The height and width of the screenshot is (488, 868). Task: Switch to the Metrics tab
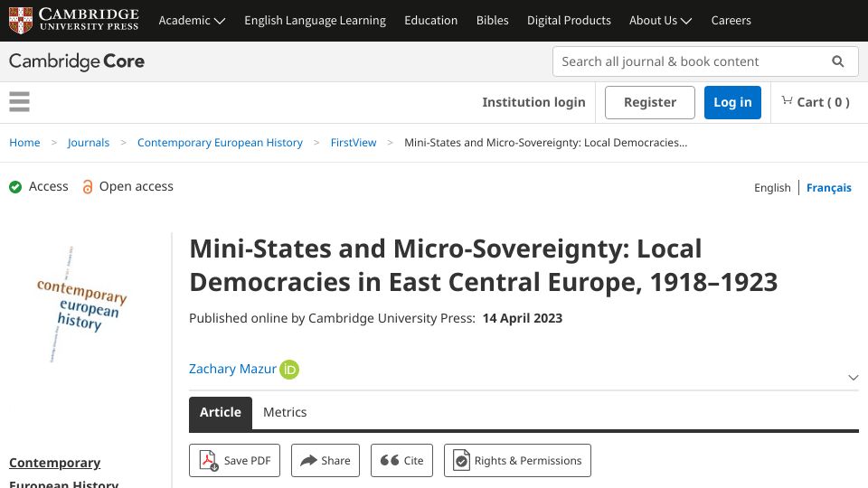pyautogui.click(x=285, y=412)
